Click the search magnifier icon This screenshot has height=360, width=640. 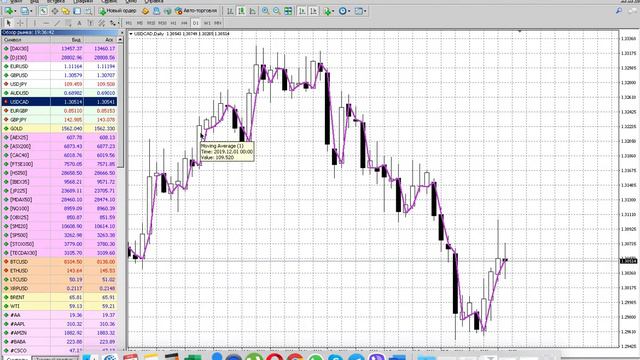(x=619, y=11)
